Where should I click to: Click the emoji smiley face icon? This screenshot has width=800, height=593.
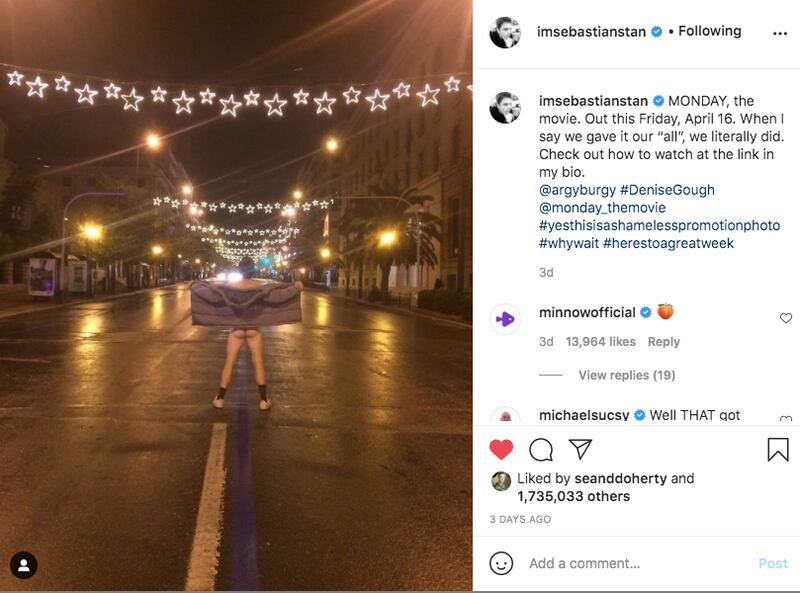click(502, 563)
